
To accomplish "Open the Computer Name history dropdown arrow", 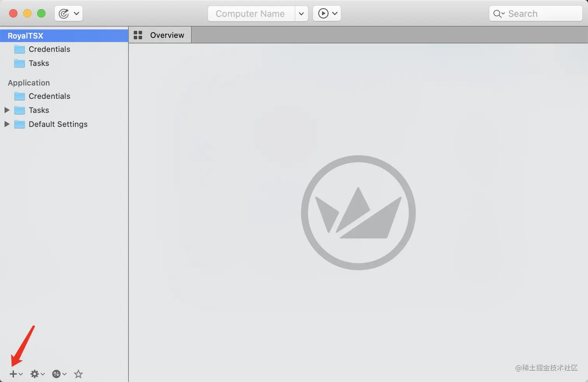I will point(301,14).
